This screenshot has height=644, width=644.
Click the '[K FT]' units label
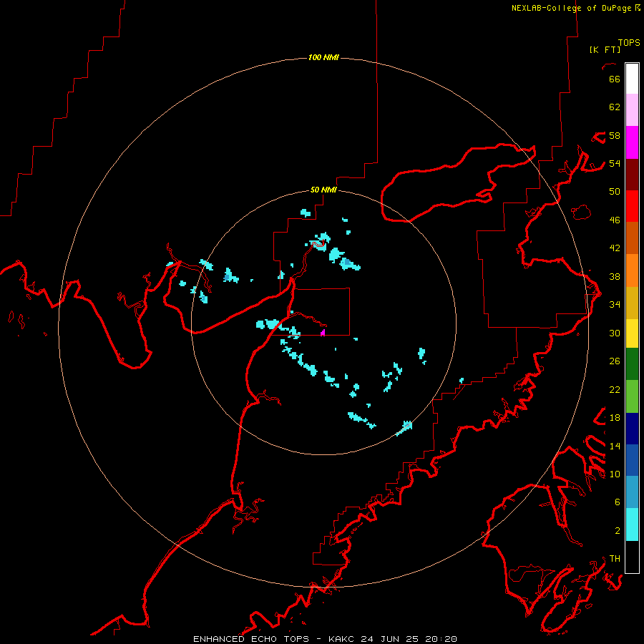click(605, 49)
